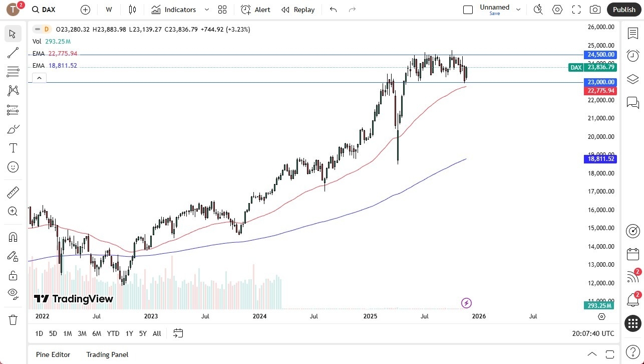Toggle lock all drawing tools
644x364 pixels.
click(x=13, y=275)
